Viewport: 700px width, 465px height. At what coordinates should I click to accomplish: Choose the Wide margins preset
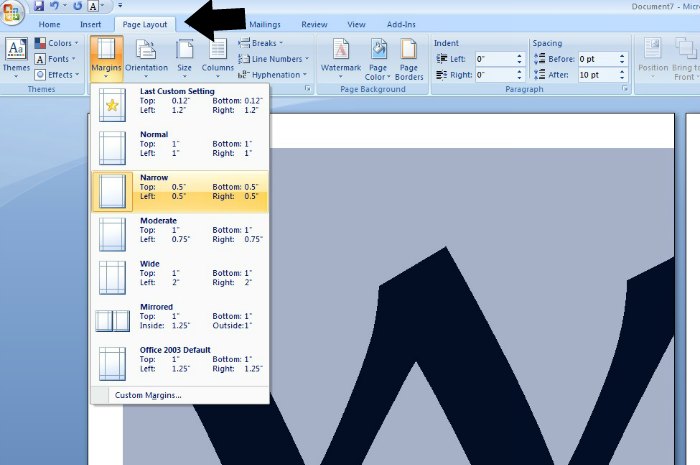coord(180,277)
